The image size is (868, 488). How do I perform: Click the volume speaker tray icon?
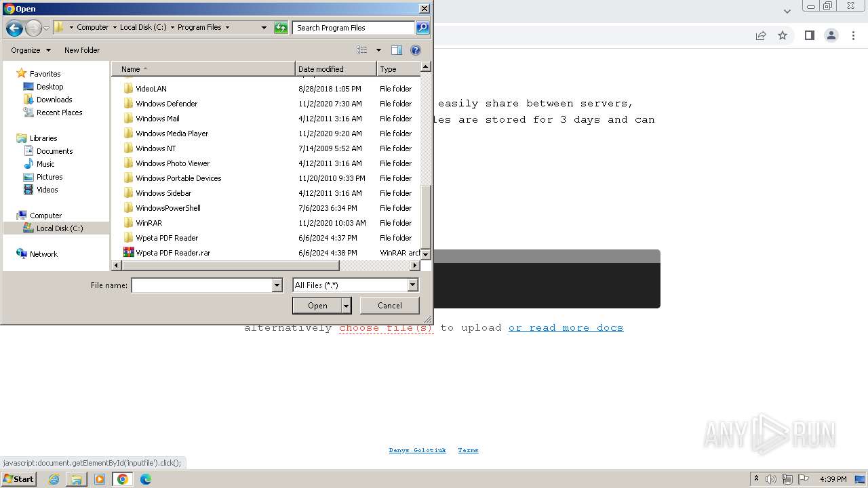point(771,479)
